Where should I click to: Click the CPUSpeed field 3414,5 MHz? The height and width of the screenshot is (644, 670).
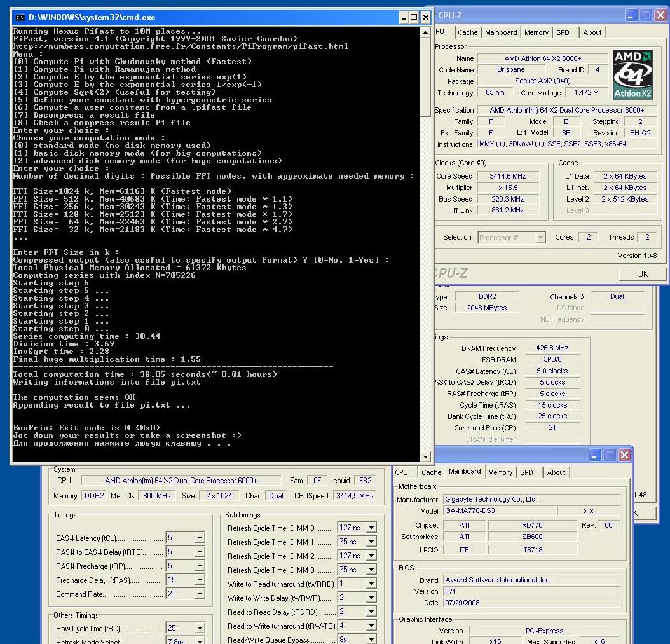(355, 496)
